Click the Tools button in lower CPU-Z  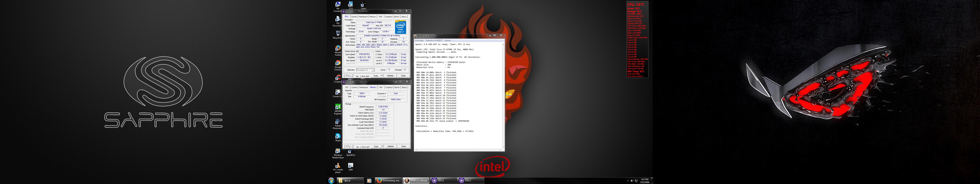coord(376,147)
